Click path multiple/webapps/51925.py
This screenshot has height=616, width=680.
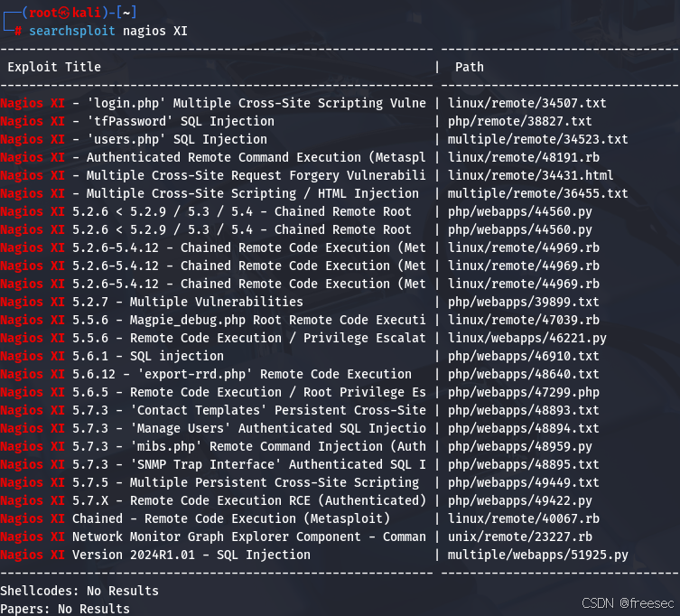(537, 555)
